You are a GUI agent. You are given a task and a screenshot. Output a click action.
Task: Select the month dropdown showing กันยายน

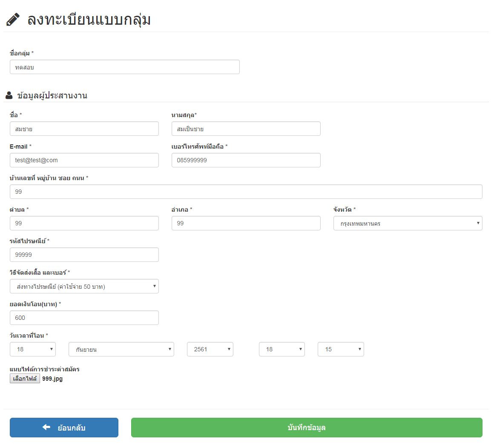tap(121, 349)
